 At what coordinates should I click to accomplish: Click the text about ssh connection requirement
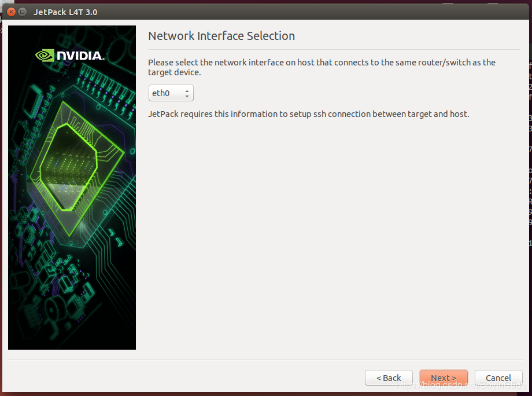pos(309,114)
